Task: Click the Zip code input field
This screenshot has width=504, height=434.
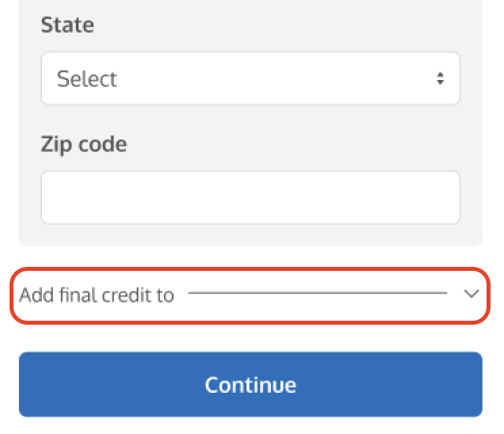Action: pyautogui.click(x=250, y=197)
